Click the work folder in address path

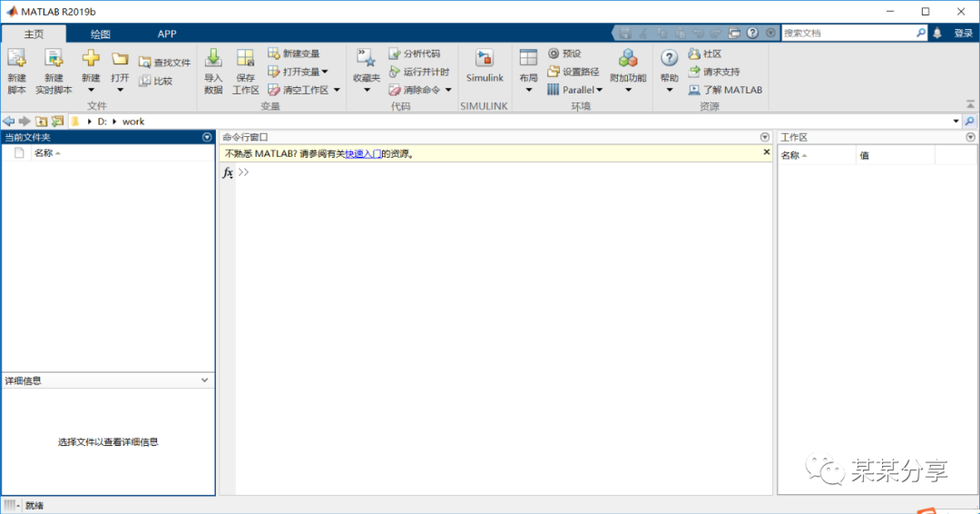[x=133, y=121]
